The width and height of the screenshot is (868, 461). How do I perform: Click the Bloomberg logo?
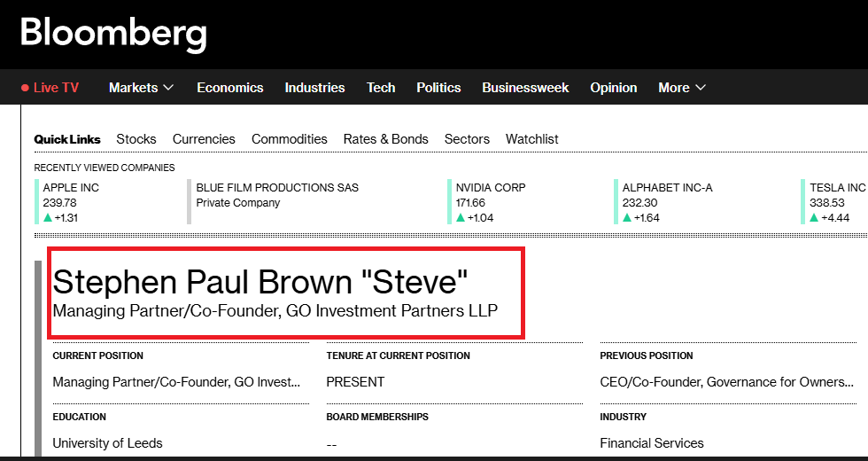click(113, 34)
